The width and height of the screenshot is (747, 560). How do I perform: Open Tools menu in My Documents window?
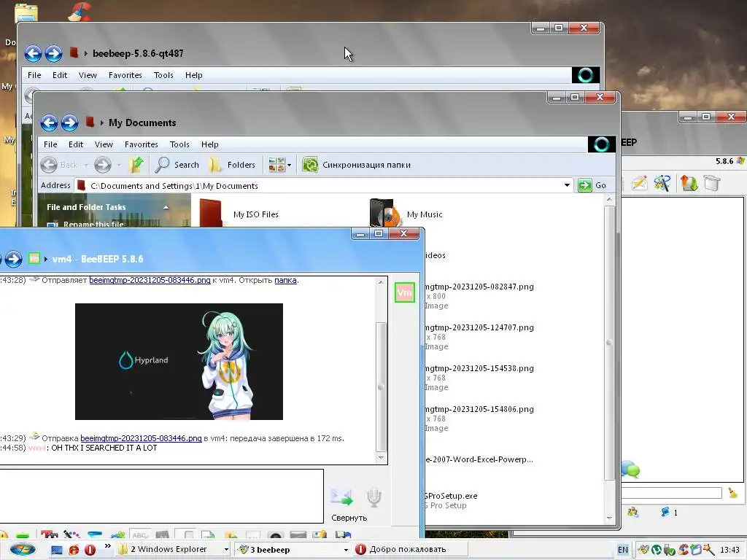click(179, 144)
